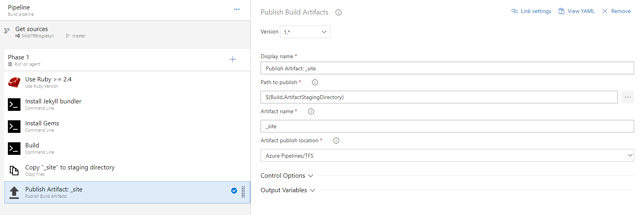Open View YAML
The height and width of the screenshot is (215, 644).
[x=577, y=11]
